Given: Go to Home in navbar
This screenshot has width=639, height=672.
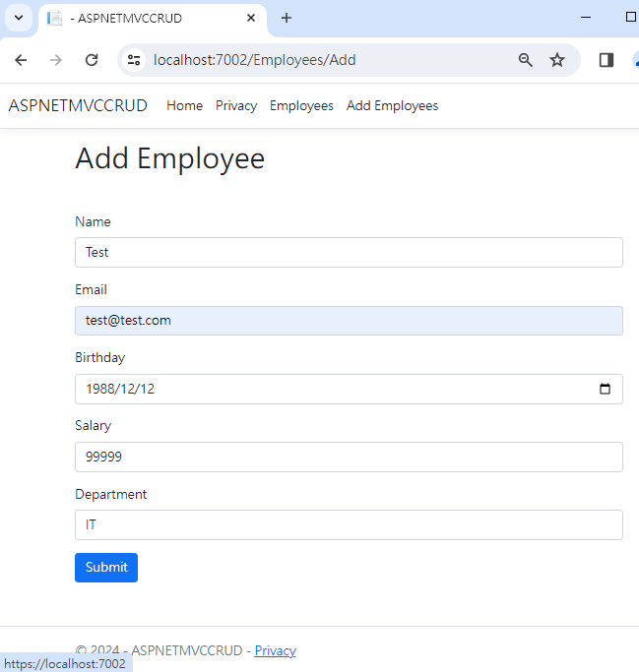Looking at the screenshot, I should [x=184, y=105].
